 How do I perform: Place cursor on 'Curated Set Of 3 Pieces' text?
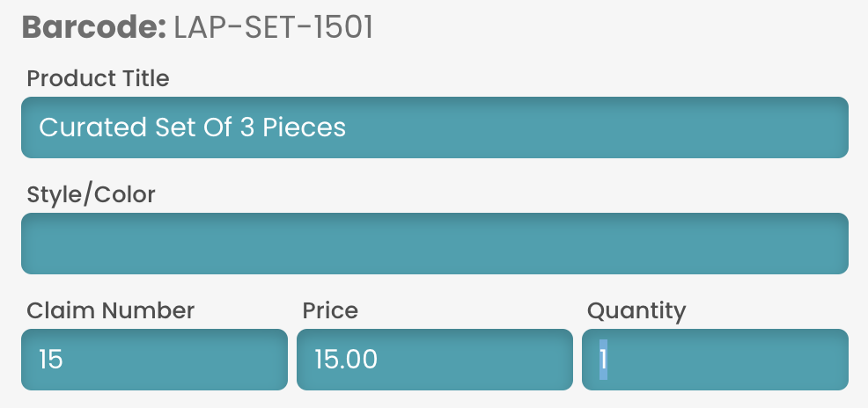click(x=192, y=127)
